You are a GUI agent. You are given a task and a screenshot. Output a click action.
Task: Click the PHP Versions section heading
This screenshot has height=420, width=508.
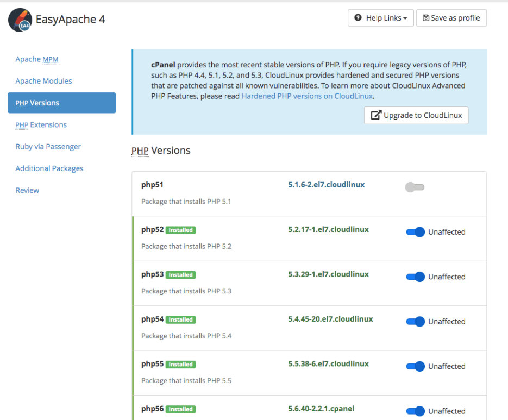pyautogui.click(x=161, y=151)
